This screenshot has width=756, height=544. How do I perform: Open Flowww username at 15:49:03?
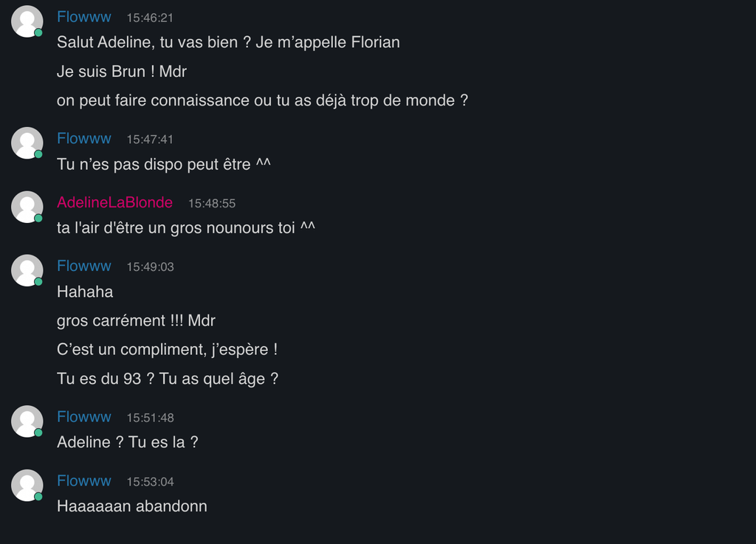(84, 266)
